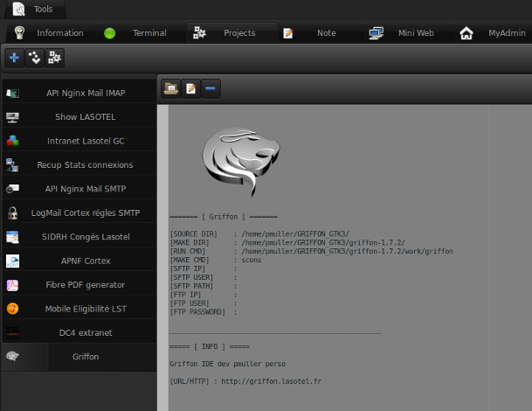532x411 pixels.
Task: Select Mobile Eligibilité LST project
Action: pos(79,309)
